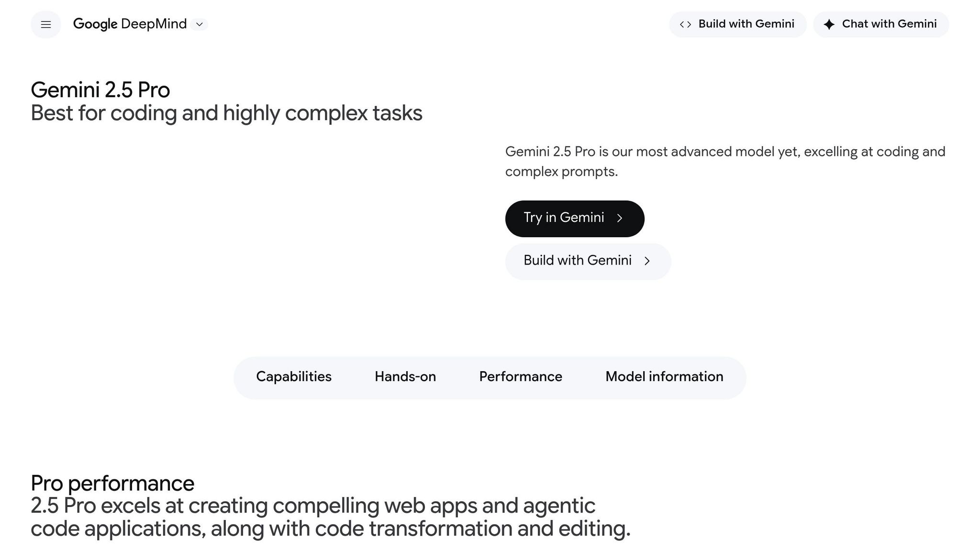Click the arrow inside Build with Gemini button
Screen dimensions: 980x551
click(x=647, y=261)
